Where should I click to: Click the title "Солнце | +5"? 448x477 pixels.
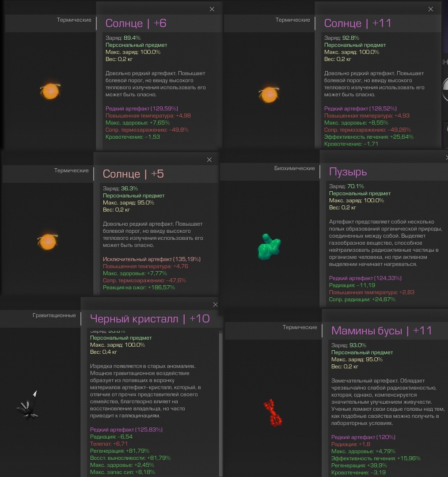pyautogui.click(x=133, y=174)
